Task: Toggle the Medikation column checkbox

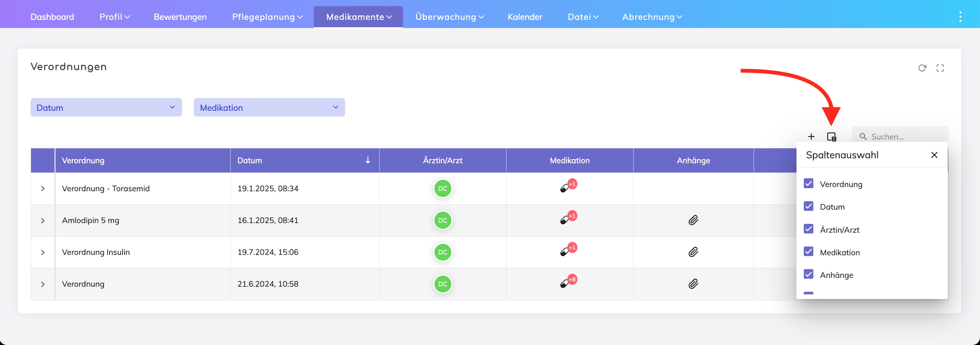Action: (x=809, y=252)
